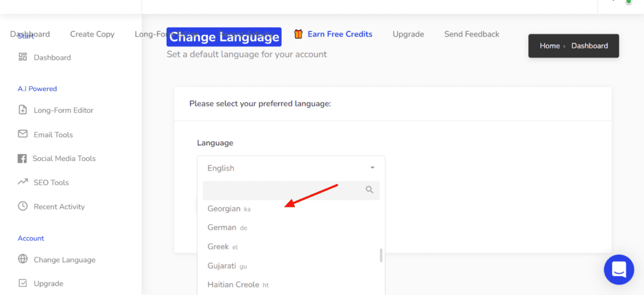Open Send Feedback in top navigation

[x=471, y=34]
